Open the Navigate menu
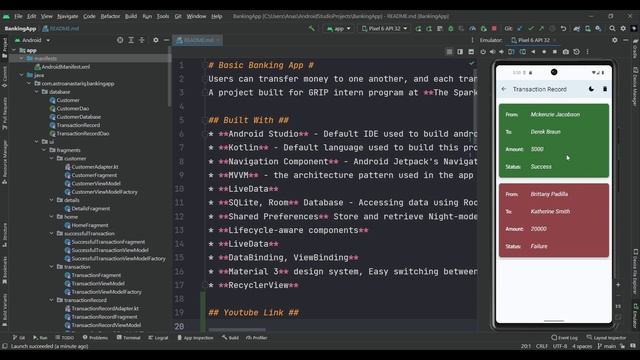This screenshot has height=360, width=640. click(67, 16)
